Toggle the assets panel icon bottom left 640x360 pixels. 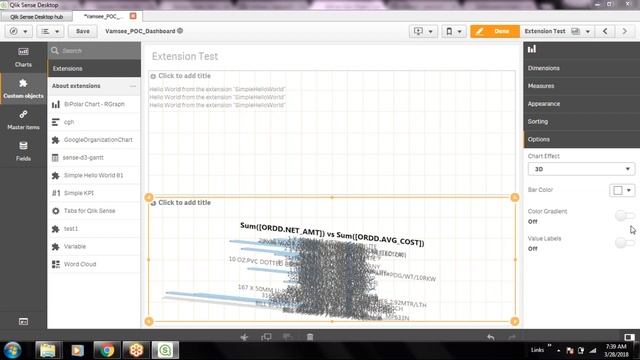tap(23, 322)
